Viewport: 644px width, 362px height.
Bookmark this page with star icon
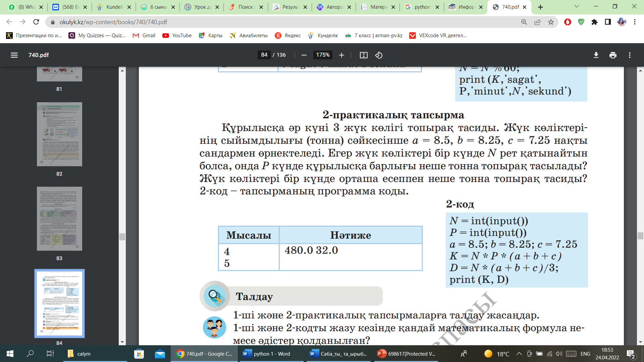(x=551, y=22)
